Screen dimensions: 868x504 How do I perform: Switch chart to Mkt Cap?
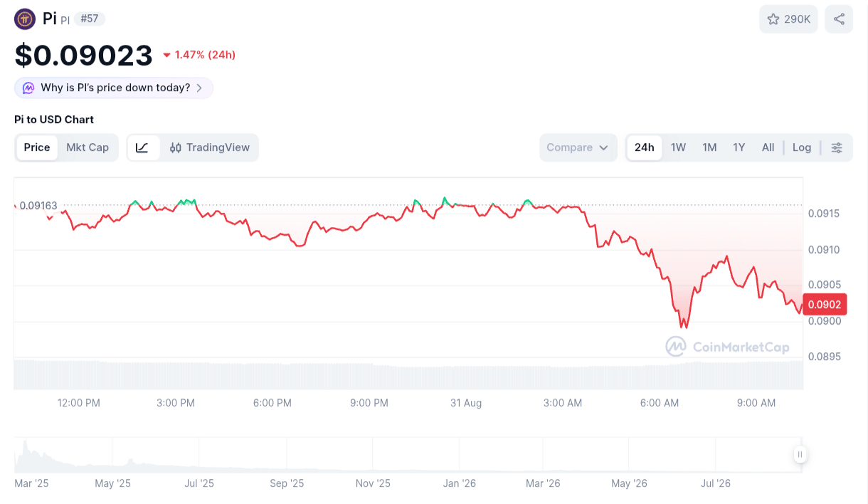[x=88, y=147]
